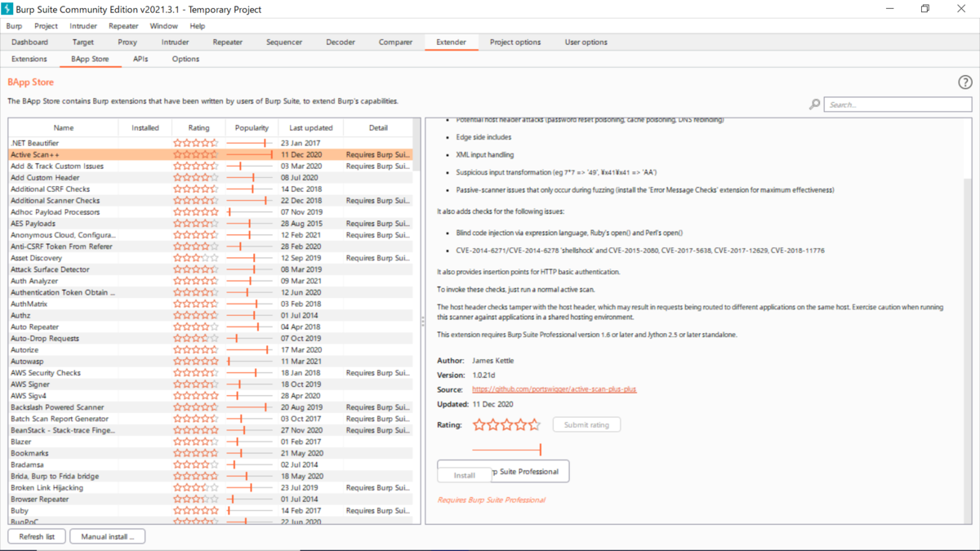980x551 pixels.
Task: Click rating stars for Browser Repeater
Action: click(x=196, y=499)
